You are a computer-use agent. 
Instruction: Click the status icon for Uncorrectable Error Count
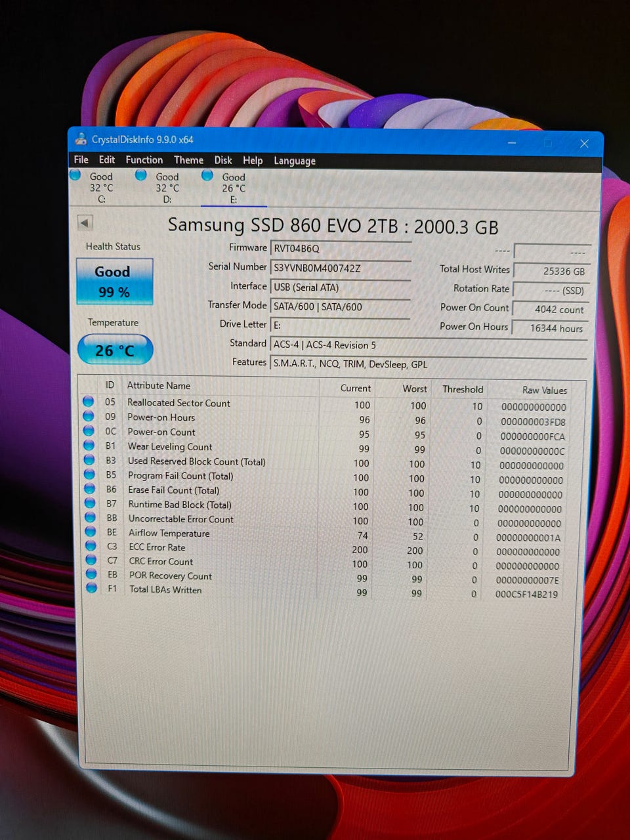pyautogui.click(x=91, y=518)
